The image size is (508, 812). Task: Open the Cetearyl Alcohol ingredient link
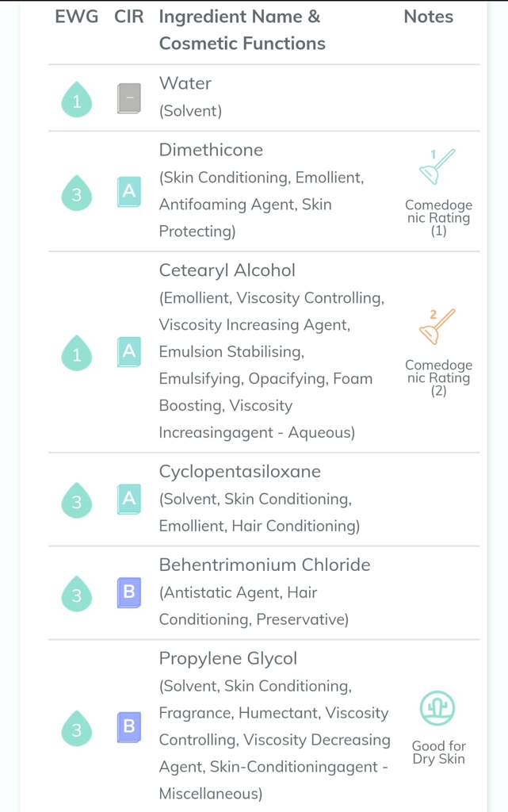pyautogui.click(x=227, y=270)
